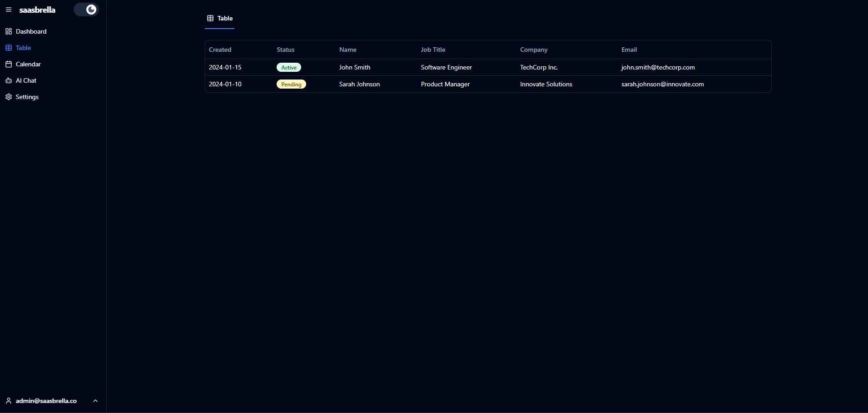Click the Table icon in sidebar

(x=9, y=48)
